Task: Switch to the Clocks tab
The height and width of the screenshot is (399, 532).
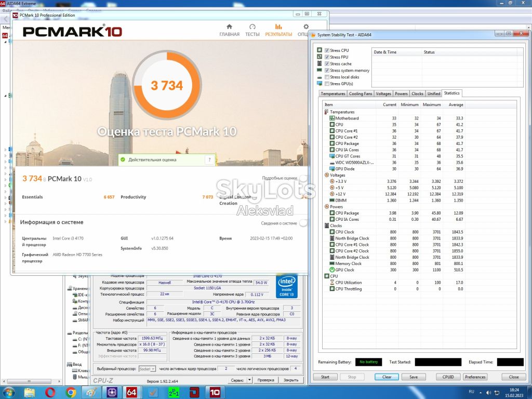Action: pos(417,94)
